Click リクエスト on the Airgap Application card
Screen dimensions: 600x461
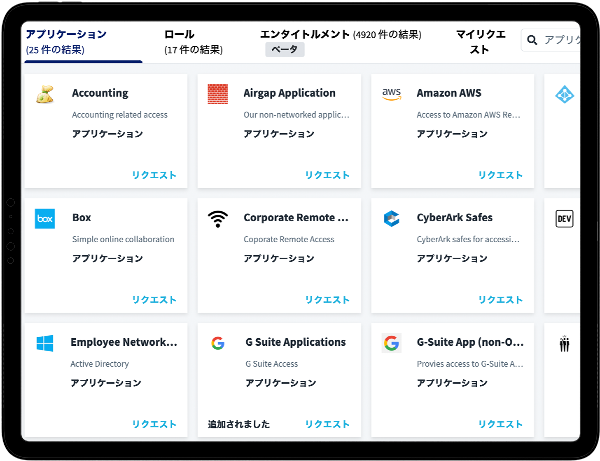coord(327,175)
